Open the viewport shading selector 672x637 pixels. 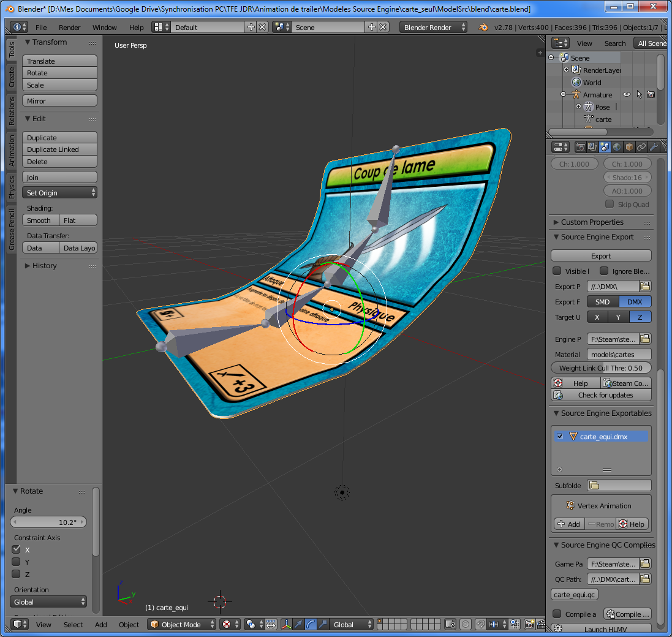coord(230,624)
